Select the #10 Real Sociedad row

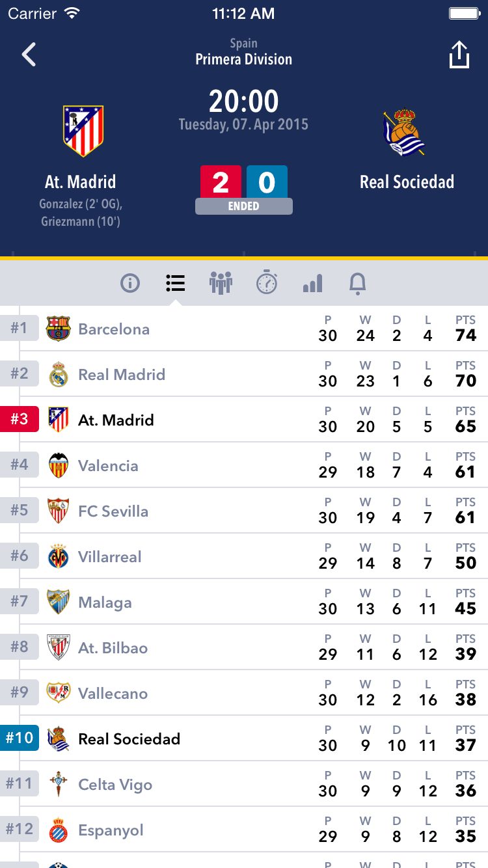click(x=244, y=739)
